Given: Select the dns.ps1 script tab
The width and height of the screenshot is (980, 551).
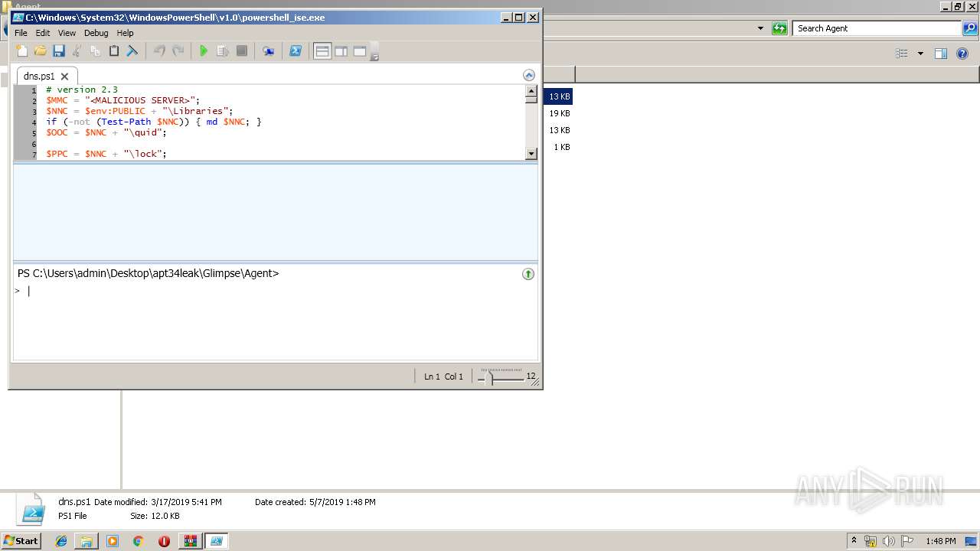Looking at the screenshot, I should coord(39,76).
